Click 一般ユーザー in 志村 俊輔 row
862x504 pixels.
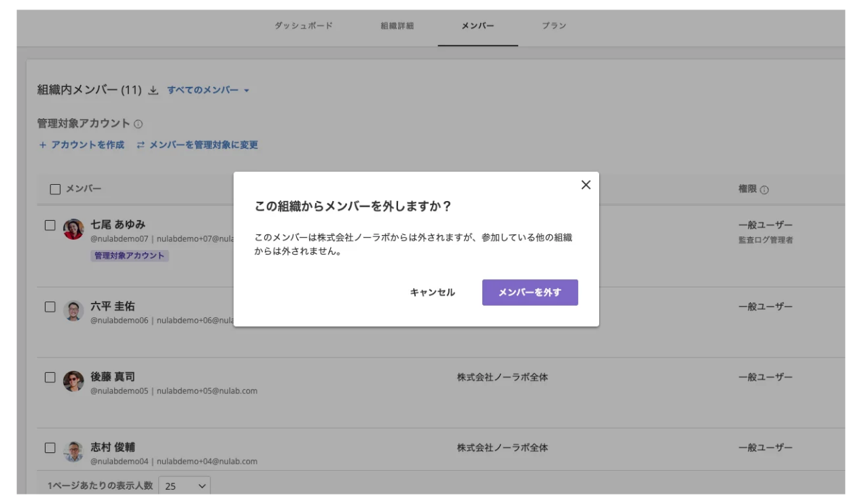pos(766,448)
